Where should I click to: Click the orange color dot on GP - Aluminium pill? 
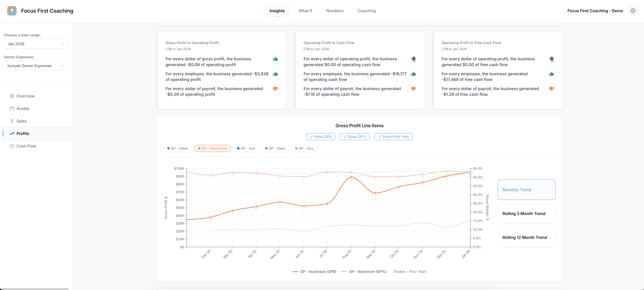point(200,148)
